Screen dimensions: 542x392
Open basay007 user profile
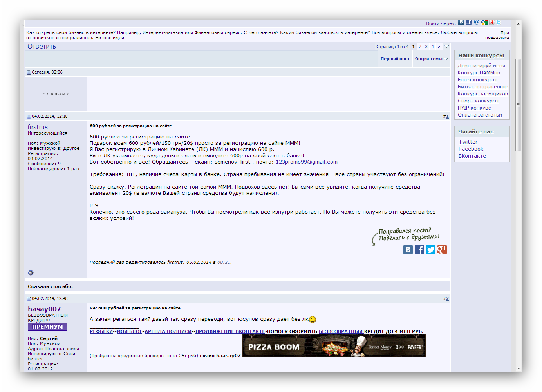[44, 309]
